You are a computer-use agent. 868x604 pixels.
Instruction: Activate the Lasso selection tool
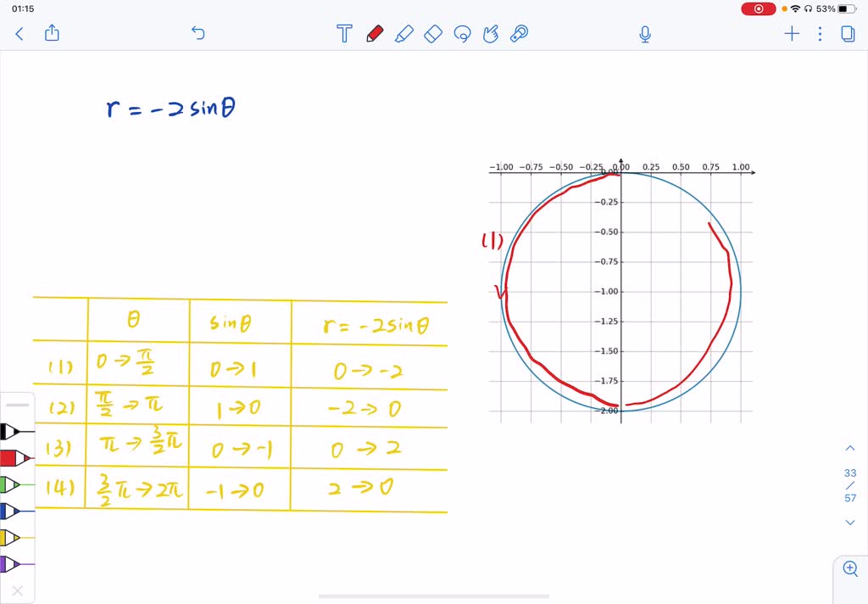pyautogui.click(x=462, y=34)
